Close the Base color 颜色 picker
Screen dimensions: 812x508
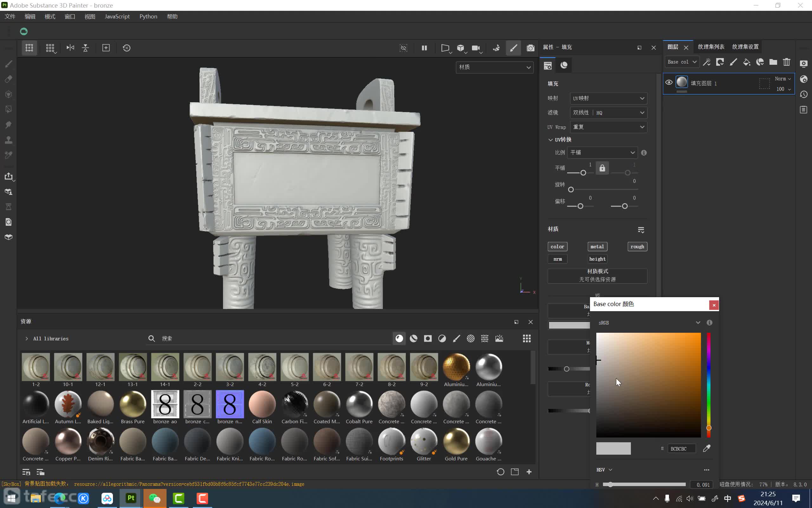[x=714, y=305]
